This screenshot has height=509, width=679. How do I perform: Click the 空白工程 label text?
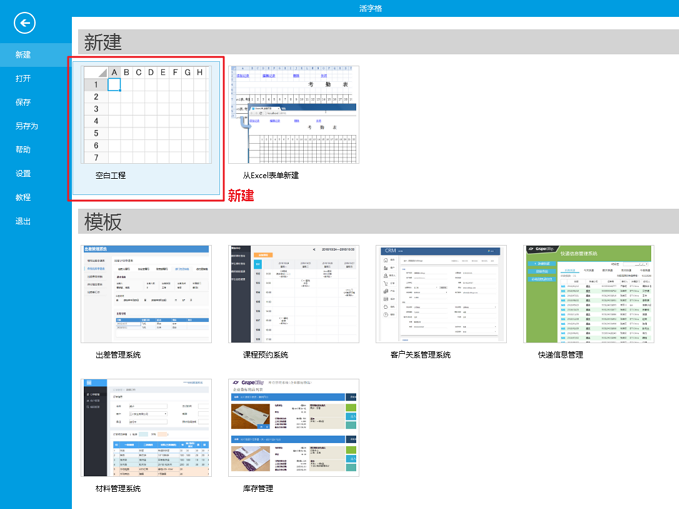(110, 175)
